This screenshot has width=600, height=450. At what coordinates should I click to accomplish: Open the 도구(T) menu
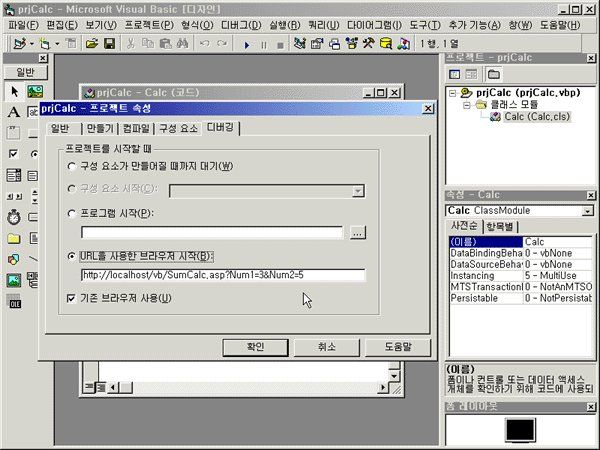[425, 25]
